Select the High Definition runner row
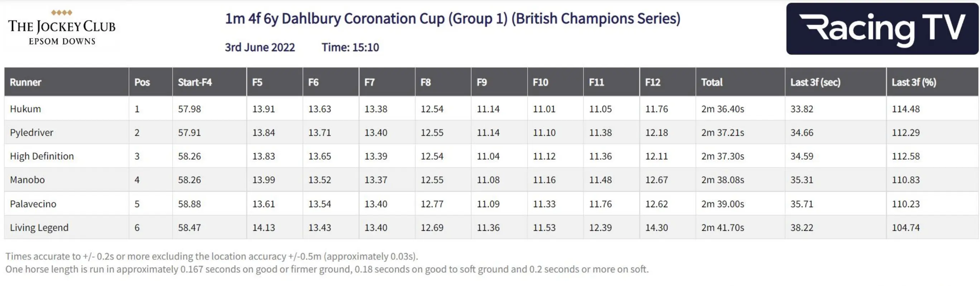This screenshot has height=286, width=980. [42, 156]
